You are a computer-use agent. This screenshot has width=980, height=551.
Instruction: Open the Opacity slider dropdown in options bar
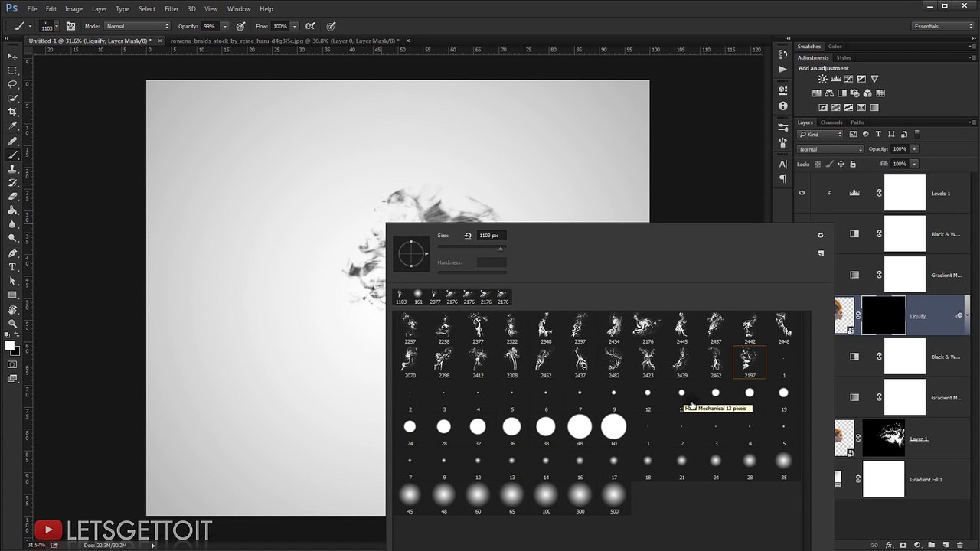click(225, 26)
